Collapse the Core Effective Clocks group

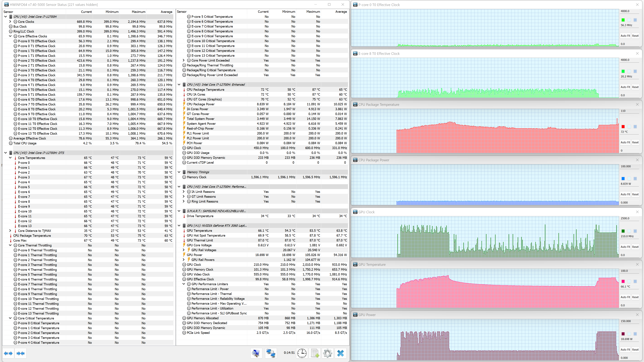click(10, 36)
